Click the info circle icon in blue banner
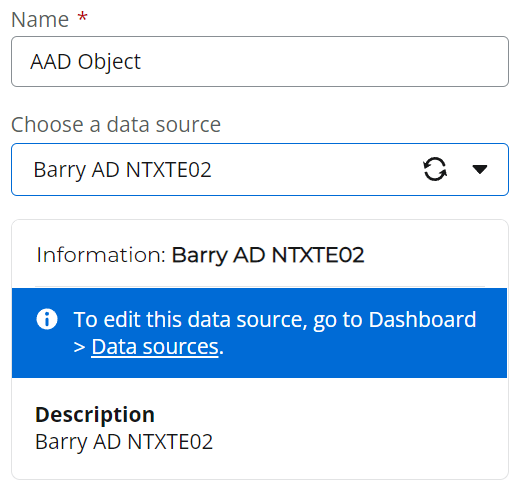This screenshot has width=517, height=492. pyautogui.click(x=47, y=319)
